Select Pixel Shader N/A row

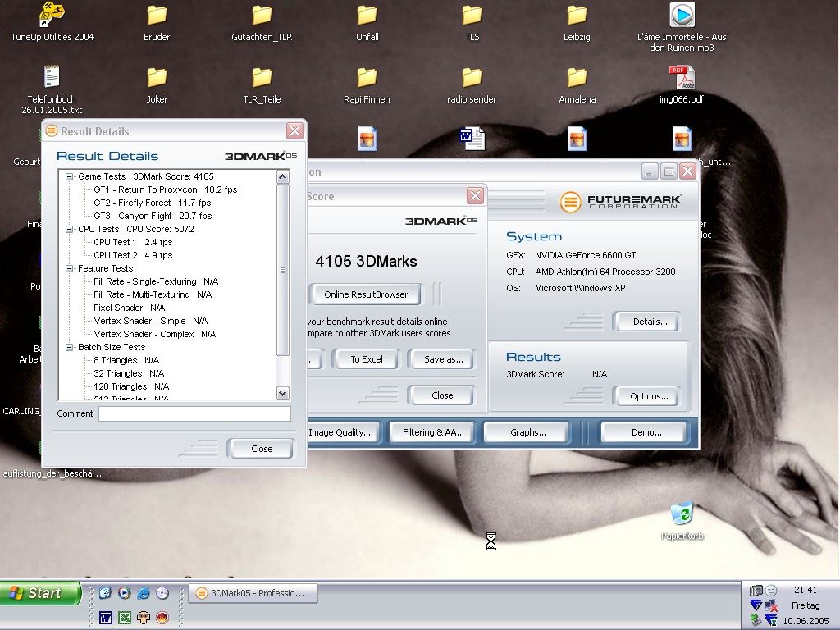point(129,308)
